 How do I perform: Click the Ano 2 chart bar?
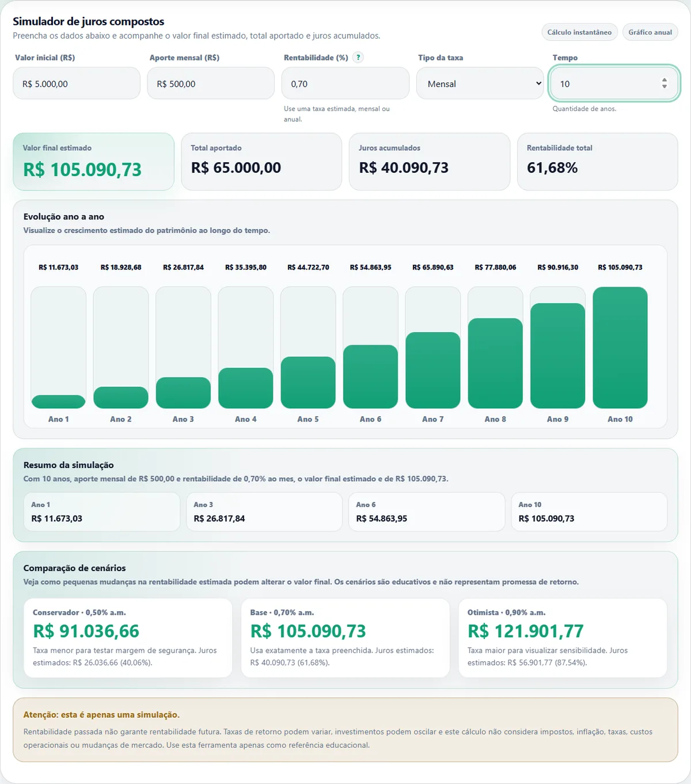[121, 397]
